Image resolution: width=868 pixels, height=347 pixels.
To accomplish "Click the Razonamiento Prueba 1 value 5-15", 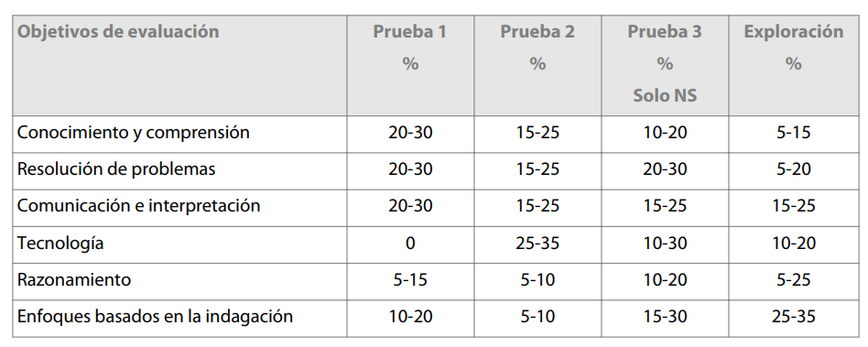I will (410, 280).
